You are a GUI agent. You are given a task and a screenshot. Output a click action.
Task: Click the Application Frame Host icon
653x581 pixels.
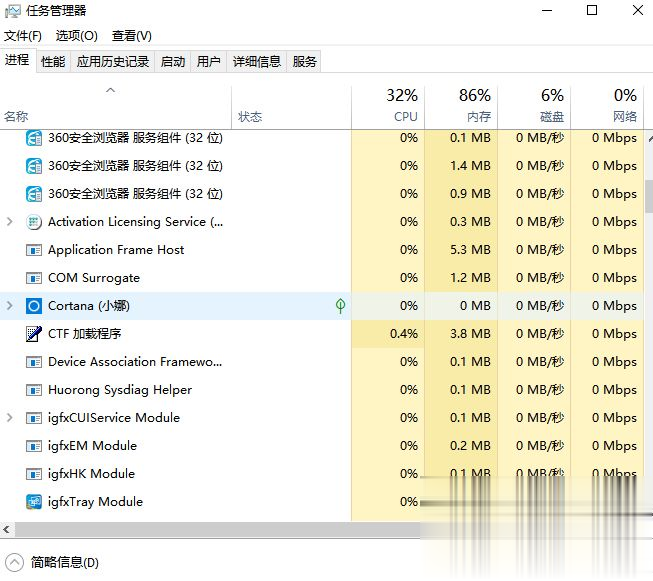tap(34, 250)
